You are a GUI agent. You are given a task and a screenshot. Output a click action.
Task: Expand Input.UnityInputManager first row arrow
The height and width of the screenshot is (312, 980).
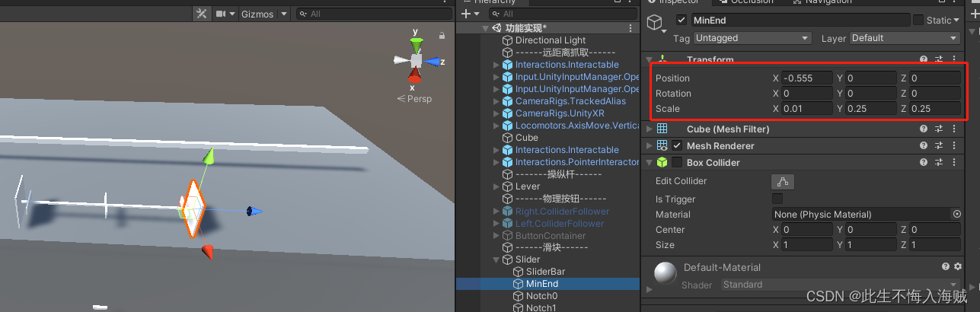pyautogui.click(x=496, y=77)
